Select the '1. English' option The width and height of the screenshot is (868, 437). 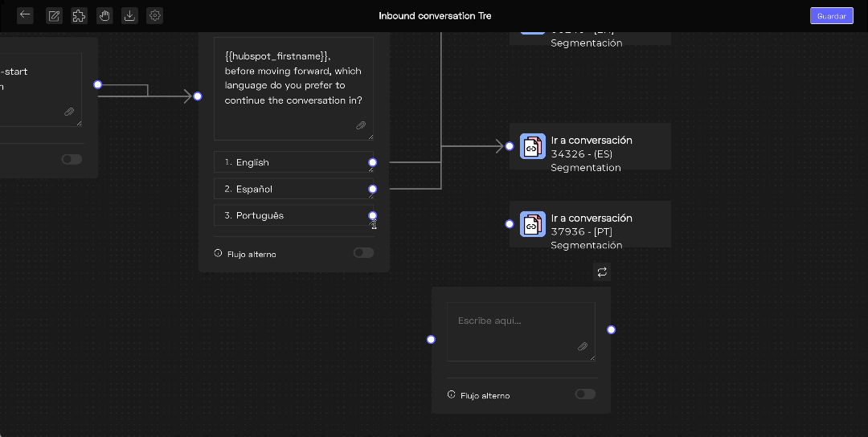(x=289, y=162)
